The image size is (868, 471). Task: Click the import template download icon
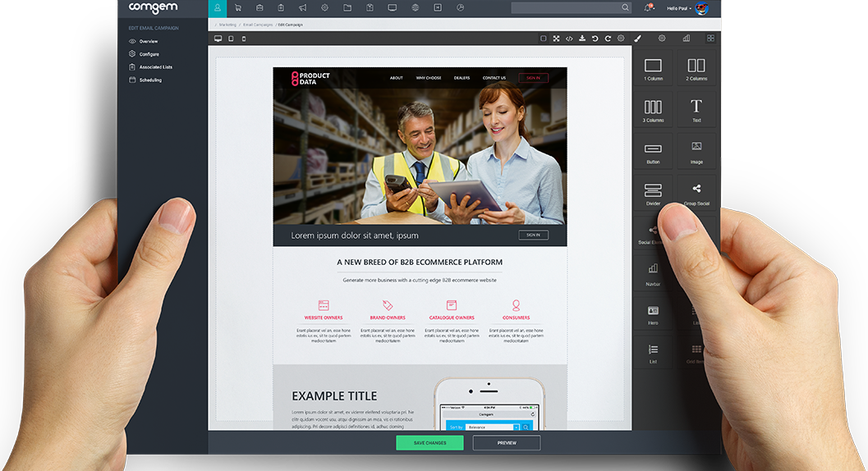(x=581, y=39)
